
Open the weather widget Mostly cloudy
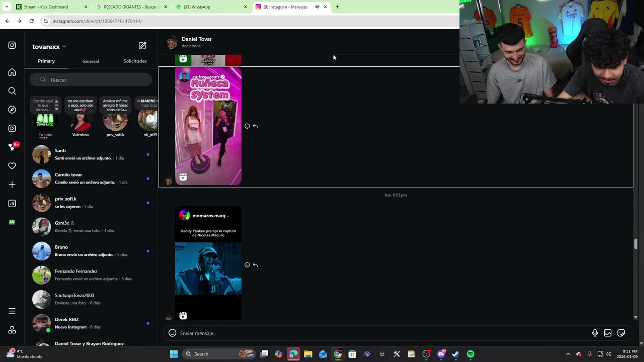25,354
